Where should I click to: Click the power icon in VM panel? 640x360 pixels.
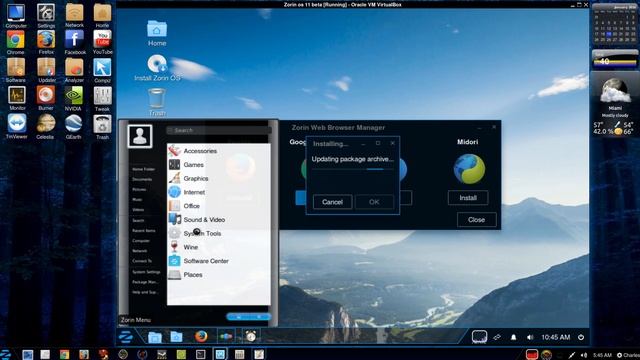(x=581, y=337)
